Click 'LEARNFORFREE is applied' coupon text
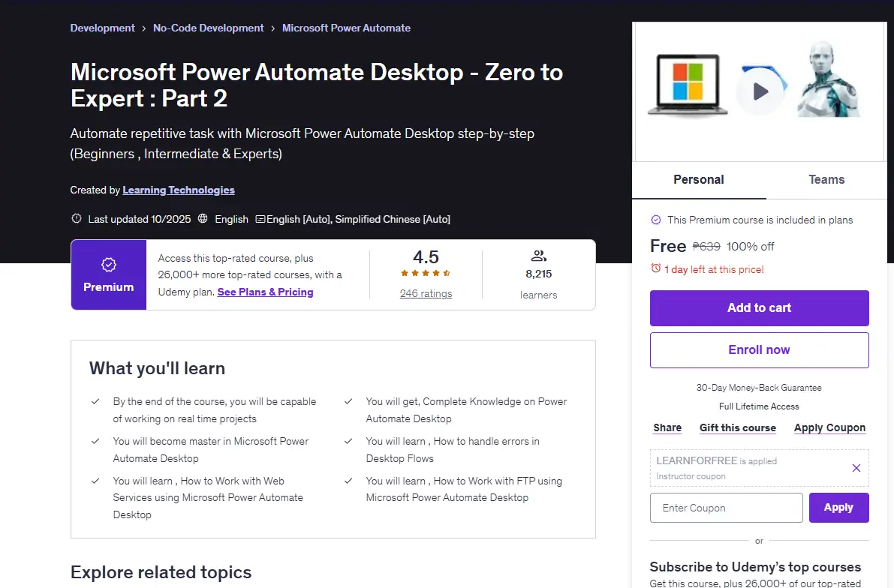The image size is (894, 588). (x=717, y=461)
